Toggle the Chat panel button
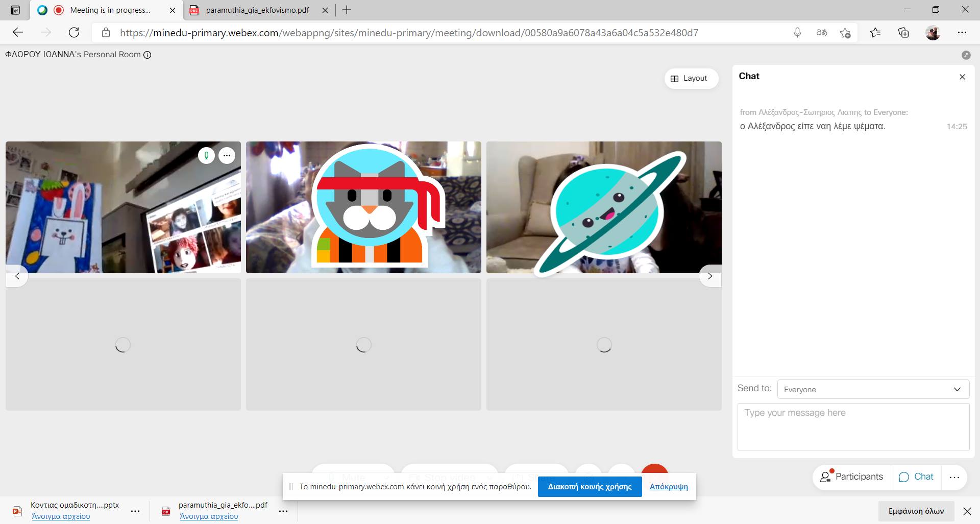Viewport: 980px width, 524px height. 916,477
